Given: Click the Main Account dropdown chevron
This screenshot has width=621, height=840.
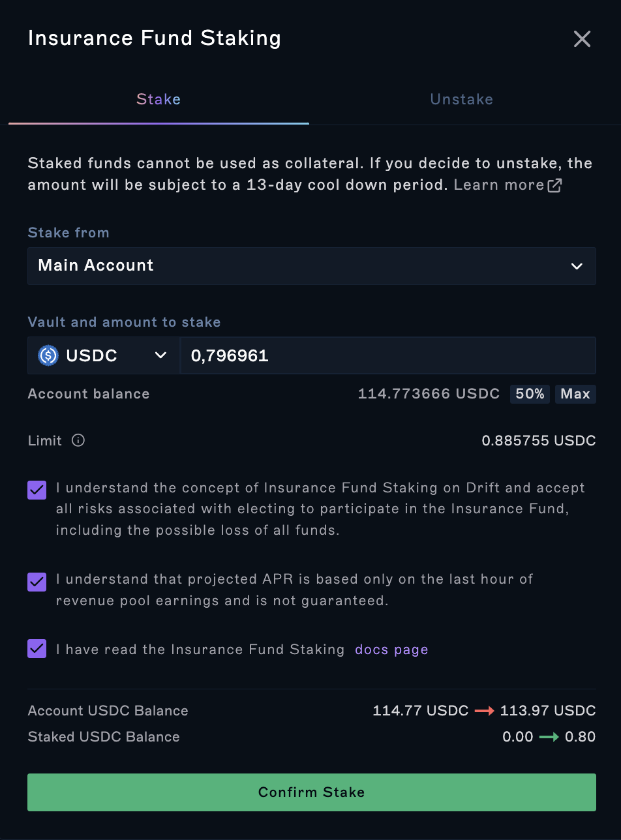Looking at the screenshot, I should [577, 266].
